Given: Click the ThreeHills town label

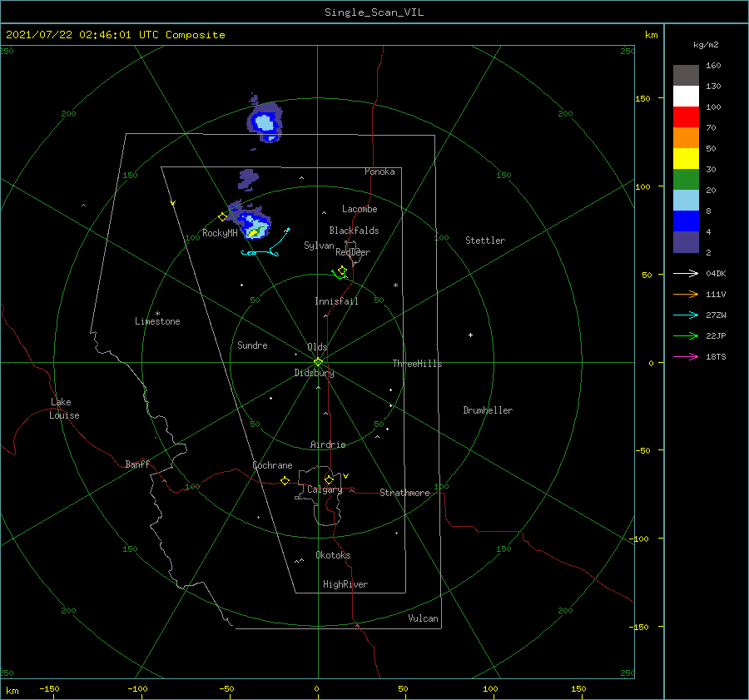Looking at the screenshot, I should (x=417, y=364).
